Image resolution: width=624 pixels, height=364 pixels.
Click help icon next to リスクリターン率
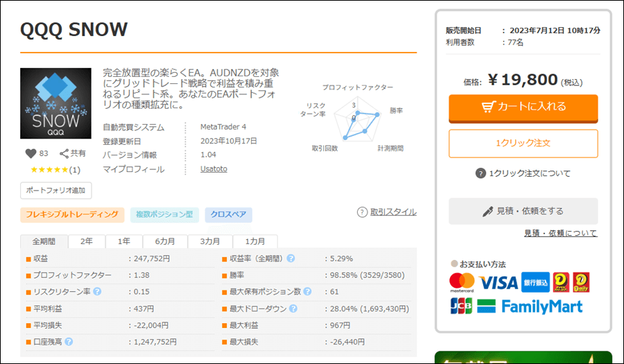pyautogui.click(x=97, y=292)
